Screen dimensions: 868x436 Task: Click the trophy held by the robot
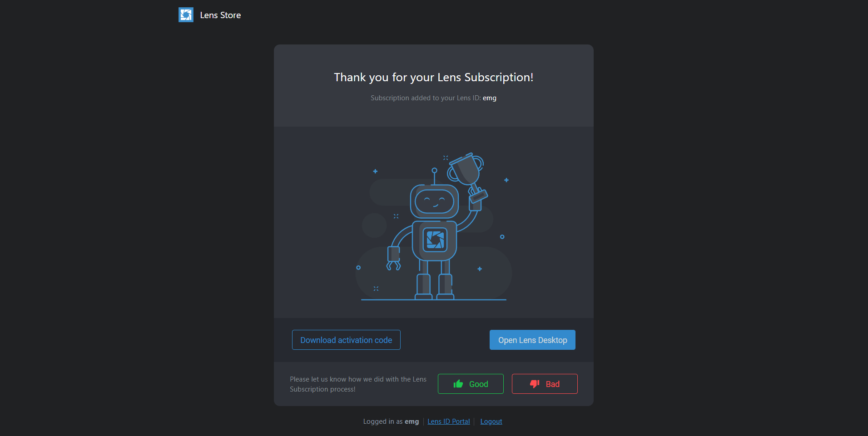point(466,169)
